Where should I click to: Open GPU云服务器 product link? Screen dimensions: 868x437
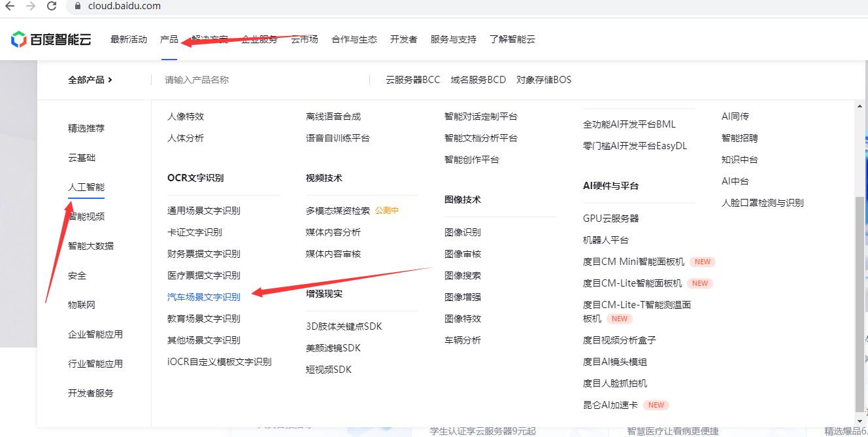tap(611, 218)
